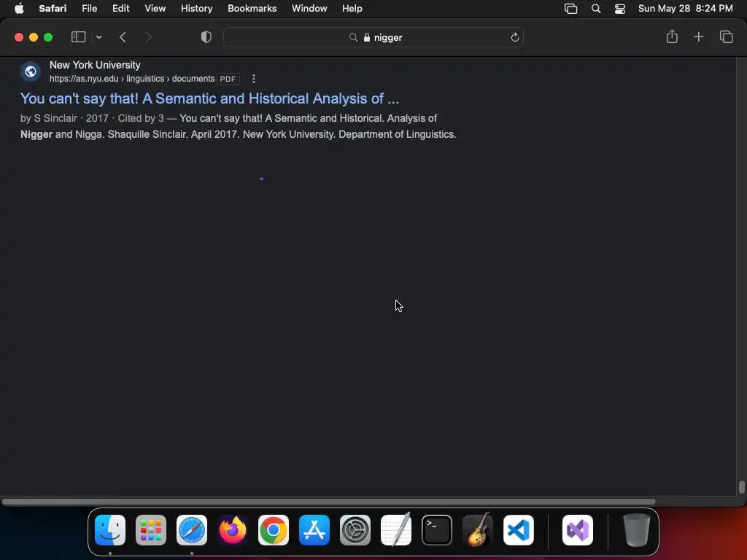747x560 pixels.
Task: Click the vertical scrollbar thumb
Action: (741, 487)
